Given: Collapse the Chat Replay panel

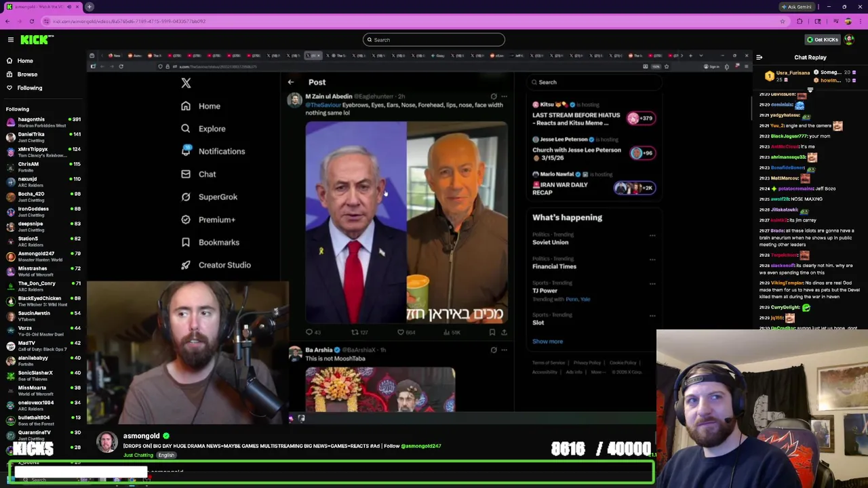Looking at the screenshot, I should (x=759, y=58).
